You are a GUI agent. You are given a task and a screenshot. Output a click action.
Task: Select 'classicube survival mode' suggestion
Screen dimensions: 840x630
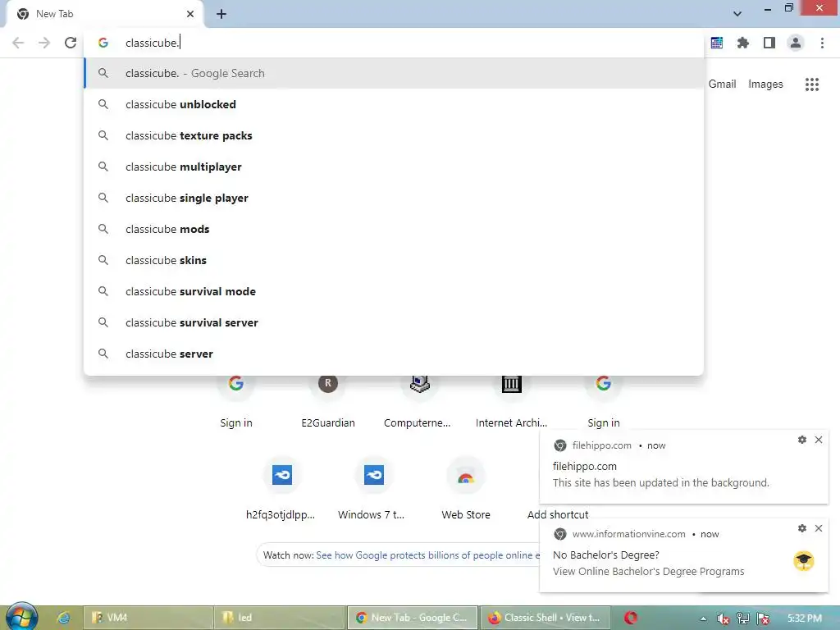[394, 291]
